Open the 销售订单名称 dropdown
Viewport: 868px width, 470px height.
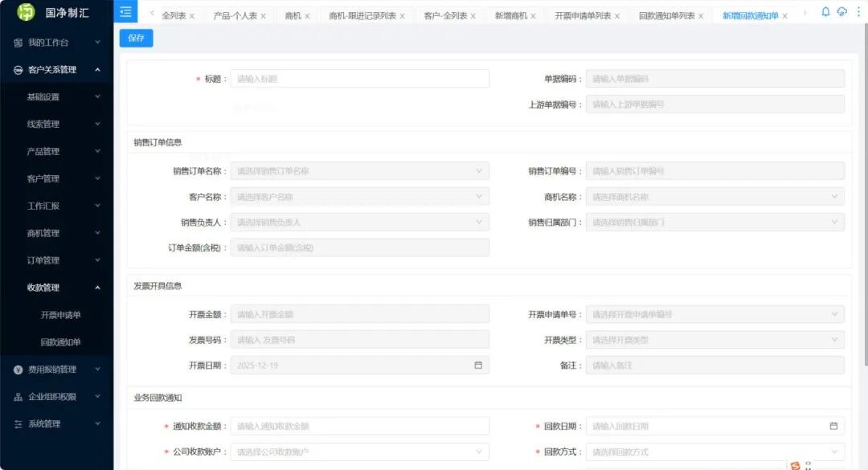359,171
